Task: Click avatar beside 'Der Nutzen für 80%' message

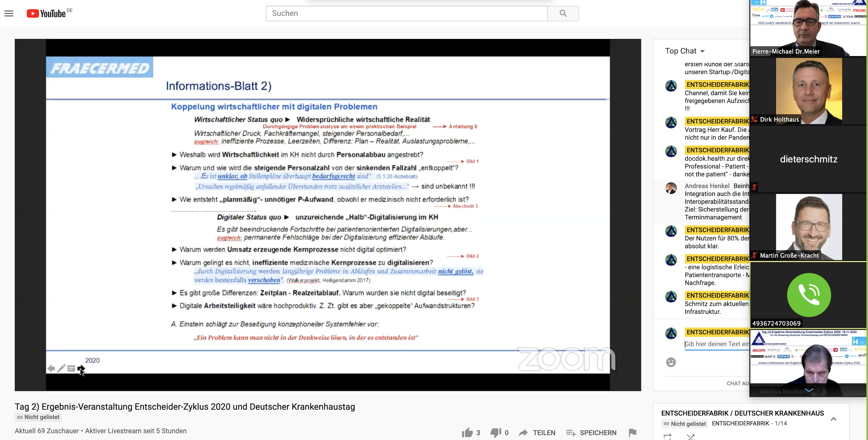Action: tap(671, 231)
